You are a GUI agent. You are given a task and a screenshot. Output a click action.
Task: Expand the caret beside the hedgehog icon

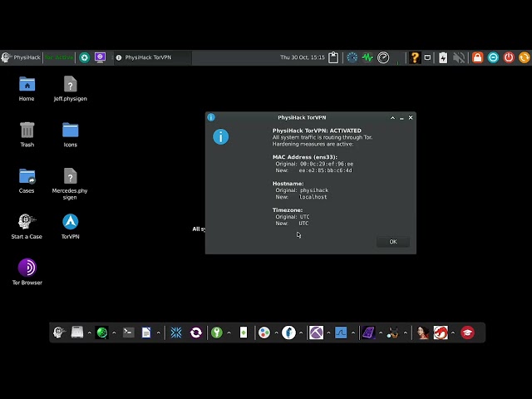point(453,332)
